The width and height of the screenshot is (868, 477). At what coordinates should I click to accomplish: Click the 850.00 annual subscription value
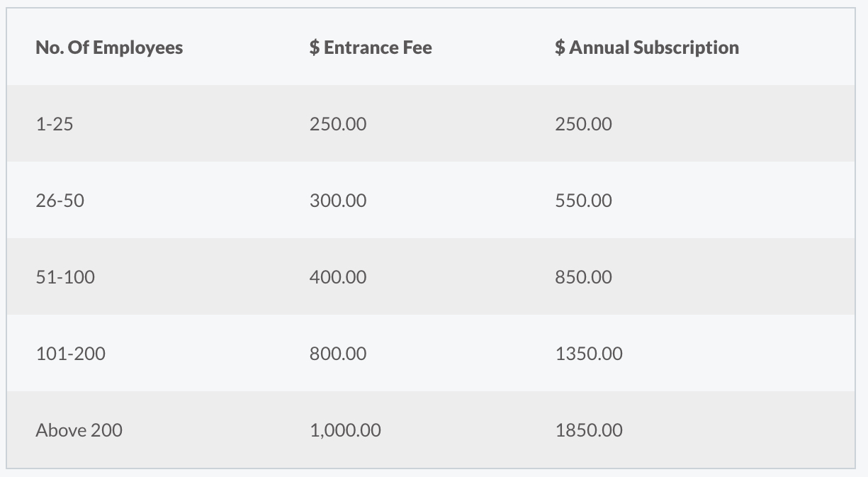[584, 277]
